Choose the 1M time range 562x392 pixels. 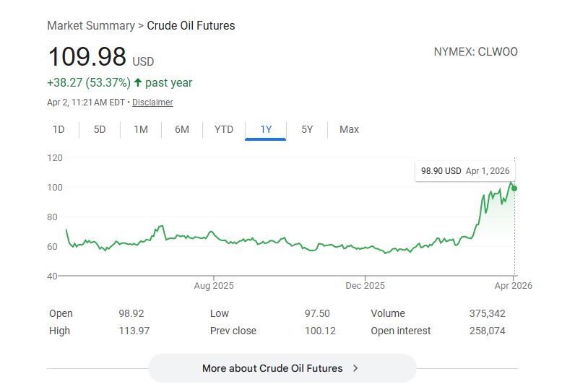(141, 129)
